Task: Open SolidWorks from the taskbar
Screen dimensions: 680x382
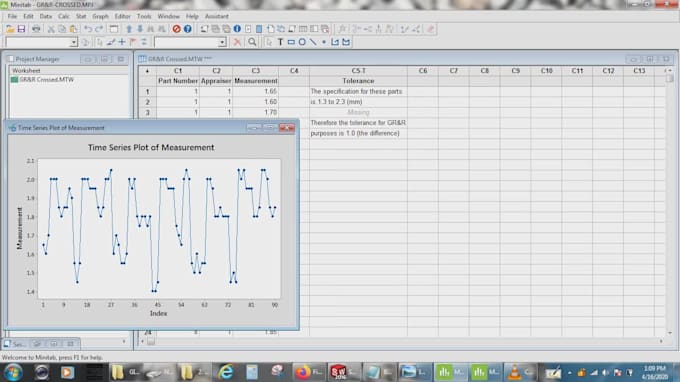Action: (x=343, y=372)
